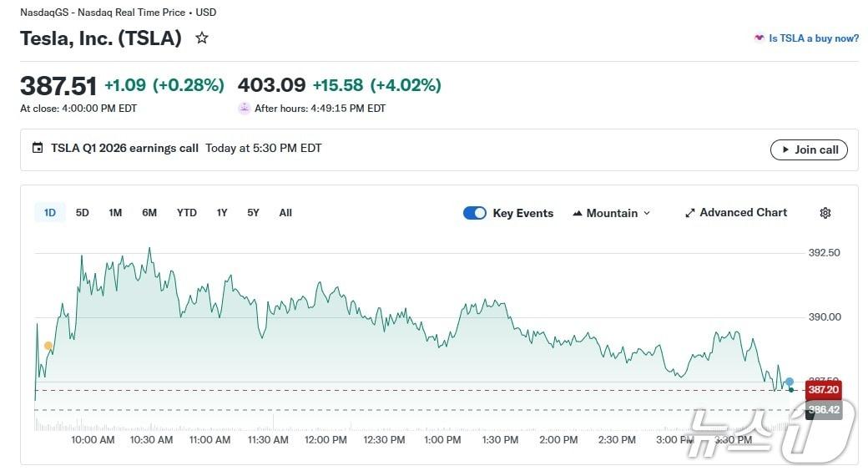Add TSLA to watchlist with star icon

pyautogui.click(x=202, y=38)
